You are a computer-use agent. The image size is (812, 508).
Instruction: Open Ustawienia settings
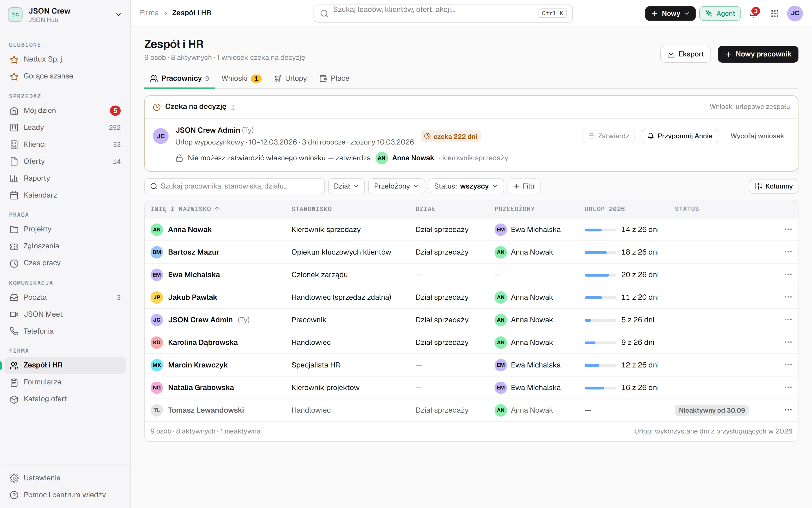click(x=65, y=478)
